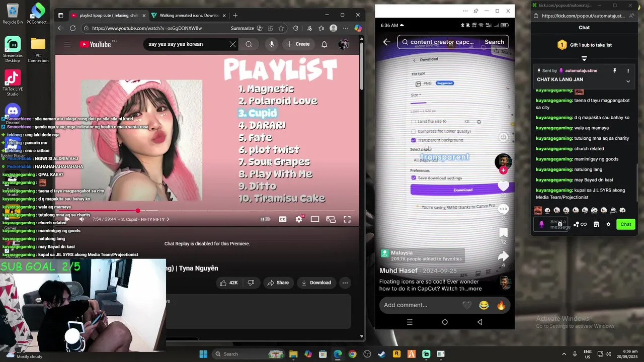The height and width of the screenshot is (362, 644).
Task: Tap the laughing emoji quick reaction
Action: [484, 305]
